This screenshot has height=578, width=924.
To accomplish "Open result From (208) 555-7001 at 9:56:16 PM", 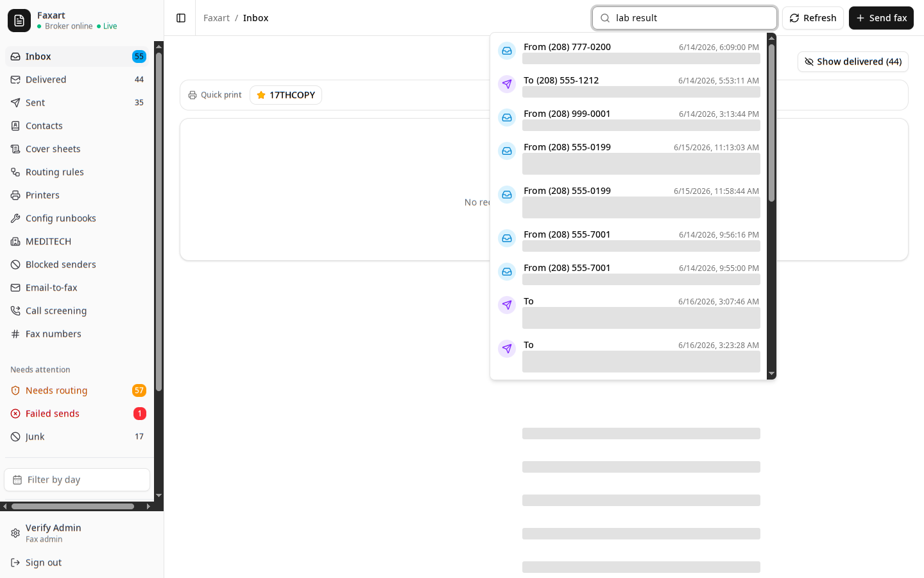I will click(629, 241).
